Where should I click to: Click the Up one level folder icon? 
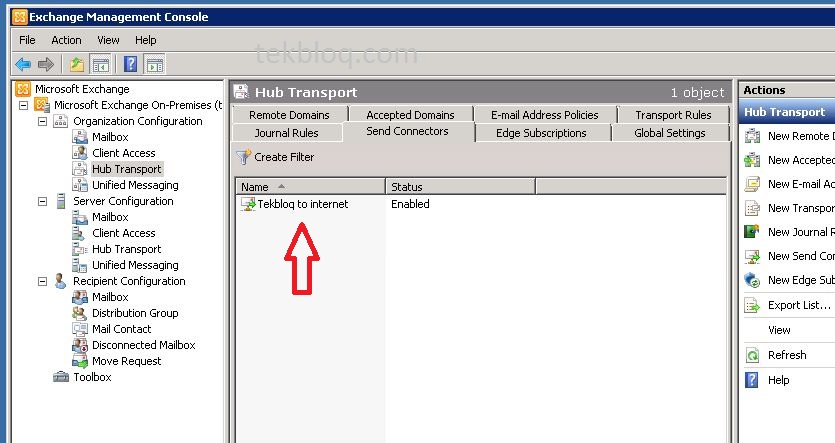coord(77,64)
